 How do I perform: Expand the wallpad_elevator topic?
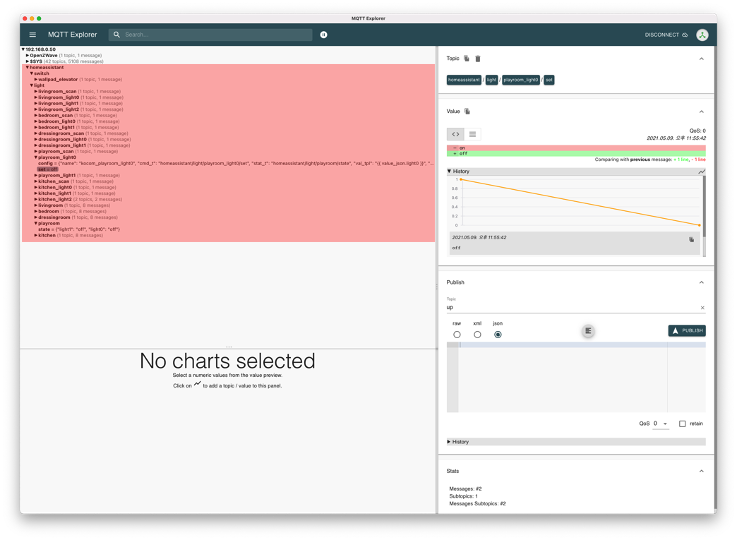(36, 79)
